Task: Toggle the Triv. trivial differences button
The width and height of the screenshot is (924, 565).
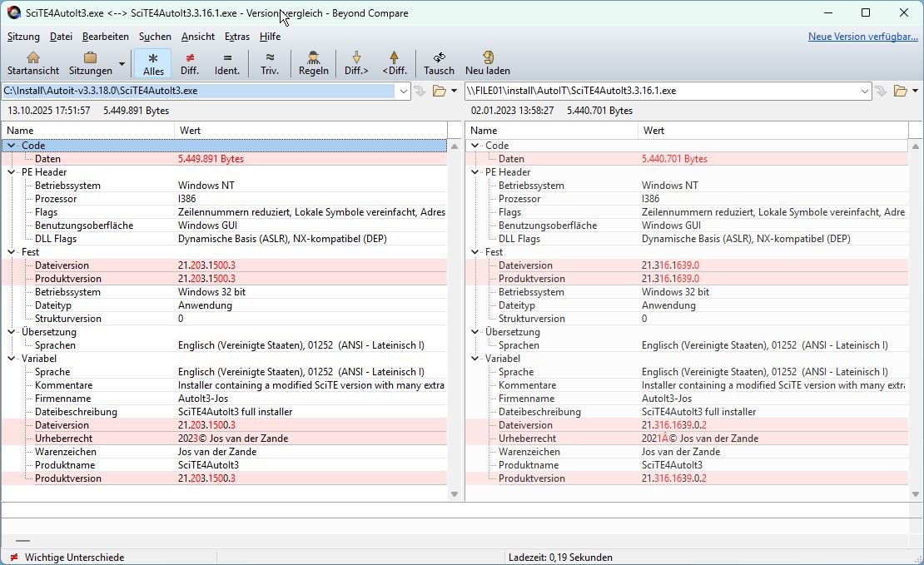Action: pyautogui.click(x=270, y=63)
